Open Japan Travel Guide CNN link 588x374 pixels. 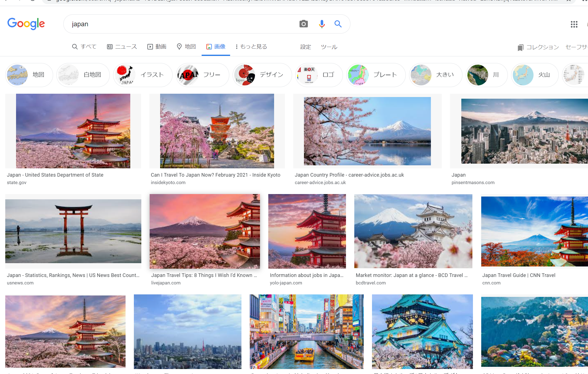point(519,275)
